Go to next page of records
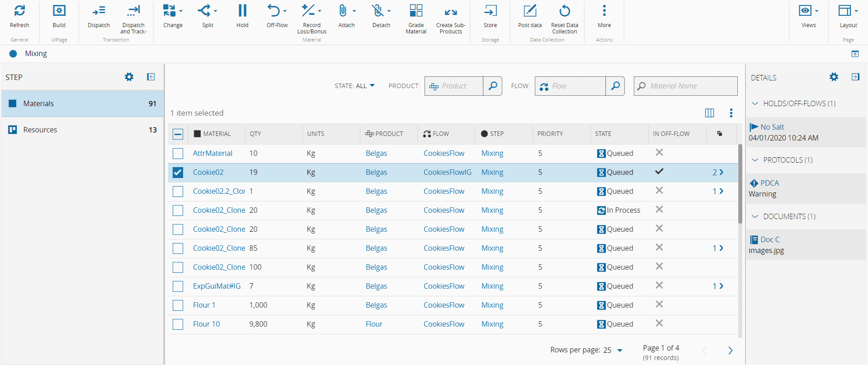868x365 pixels. pyautogui.click(x=730, y=351)
